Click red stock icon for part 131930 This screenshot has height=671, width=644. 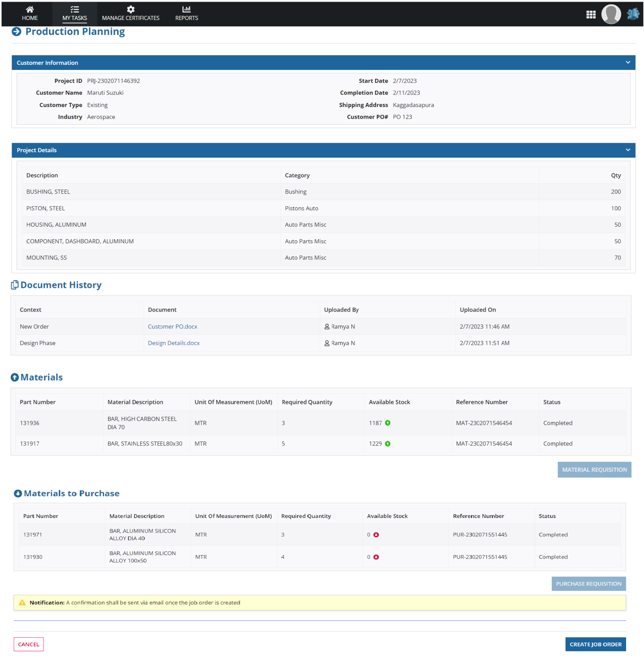(x=376, y=557)
